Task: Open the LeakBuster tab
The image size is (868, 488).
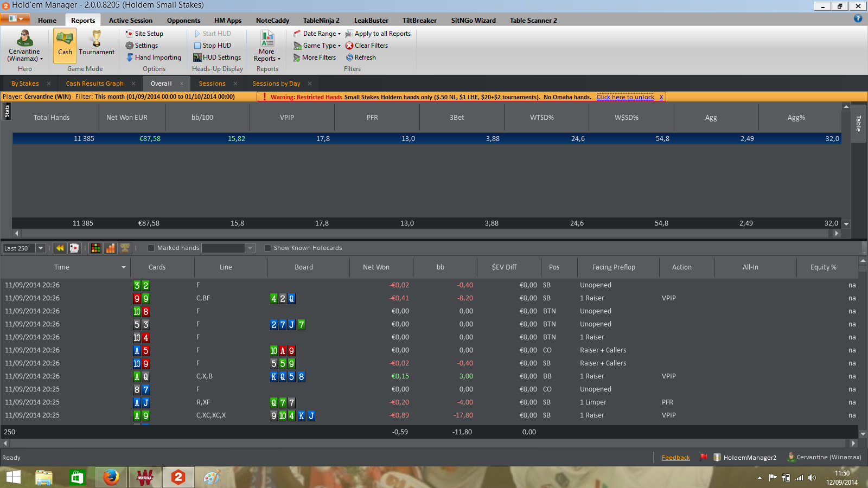Action: (371, 21)
